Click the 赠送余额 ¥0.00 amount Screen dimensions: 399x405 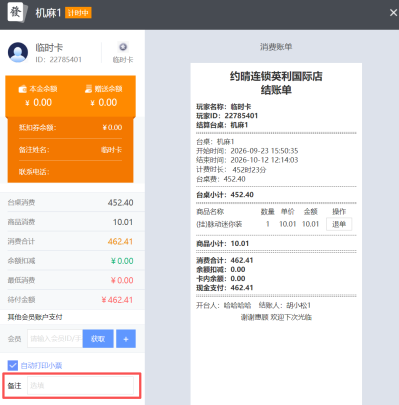[104, 102]
